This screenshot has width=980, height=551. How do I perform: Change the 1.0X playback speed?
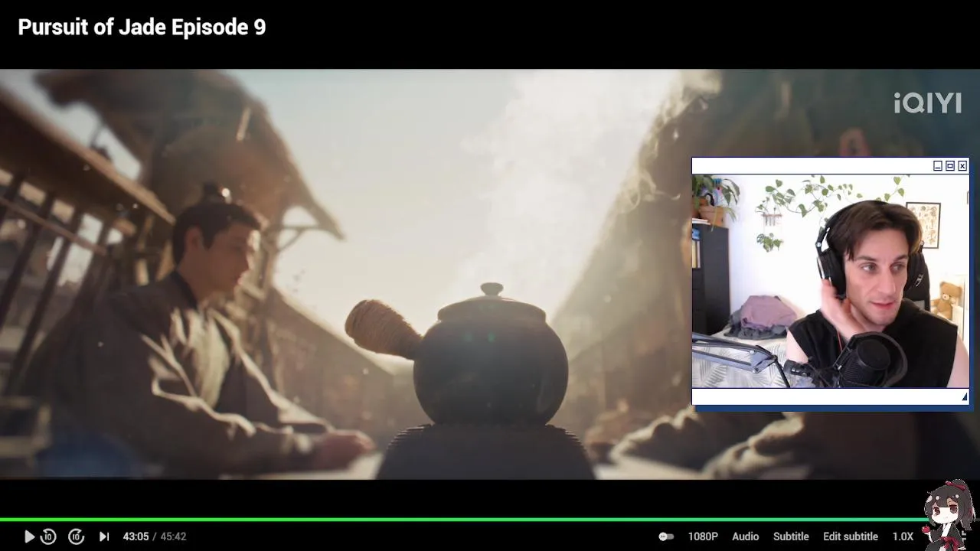tap(903, 536)
